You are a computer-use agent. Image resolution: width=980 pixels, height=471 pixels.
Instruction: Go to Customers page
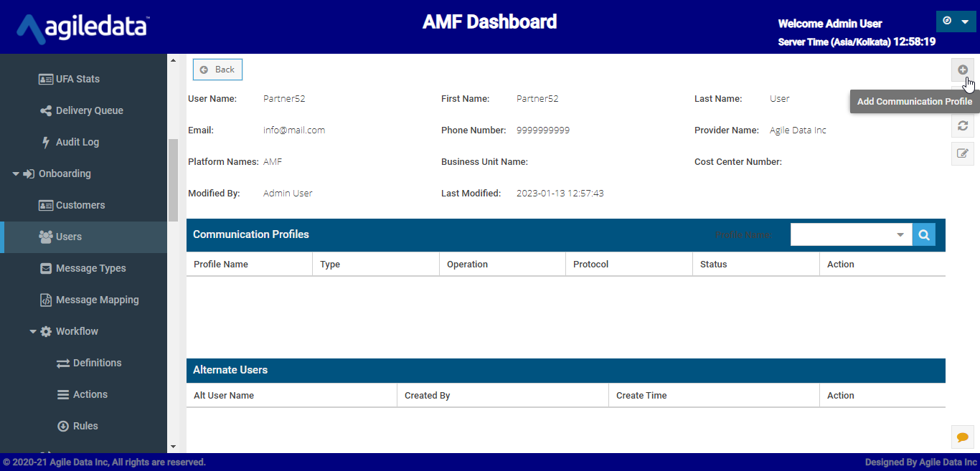80,205
